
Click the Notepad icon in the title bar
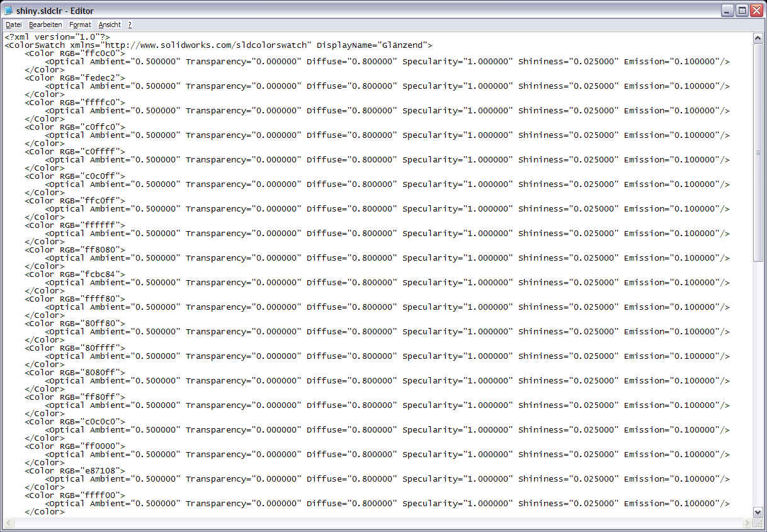[9, 10]
